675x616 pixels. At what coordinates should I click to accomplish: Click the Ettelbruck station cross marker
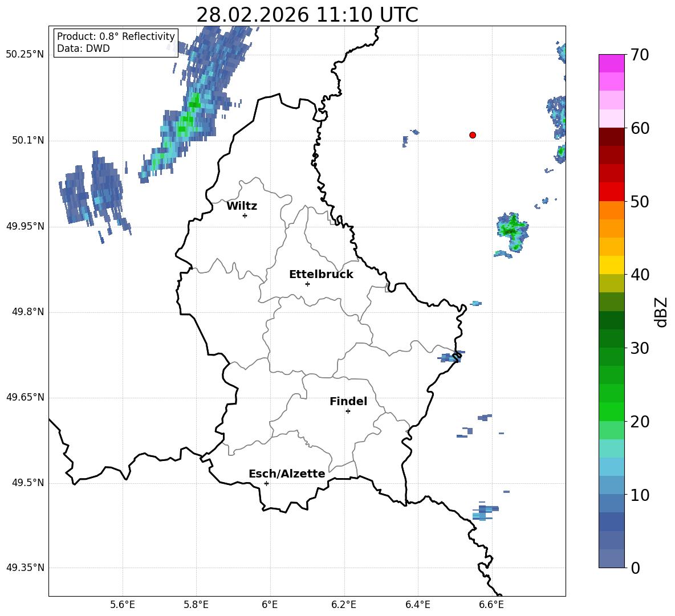click(307, 284)
